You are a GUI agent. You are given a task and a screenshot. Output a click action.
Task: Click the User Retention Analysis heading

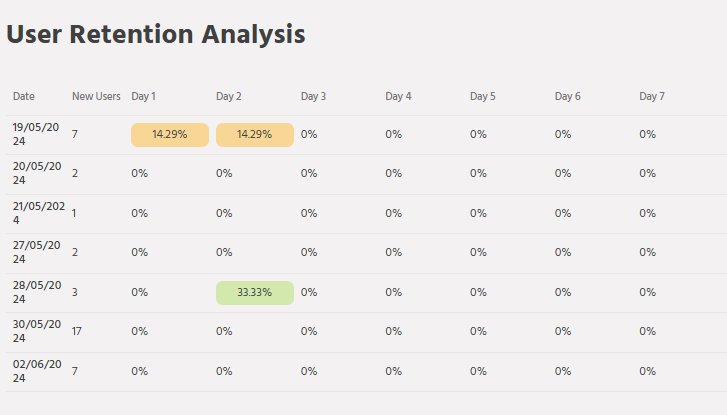click(x=156, y=34)
